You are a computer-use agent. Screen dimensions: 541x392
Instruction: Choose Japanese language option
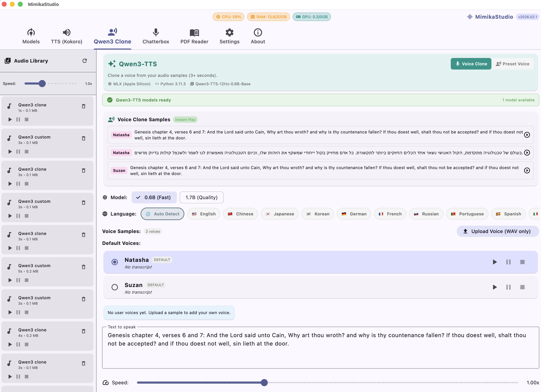(x=280, y=214)
